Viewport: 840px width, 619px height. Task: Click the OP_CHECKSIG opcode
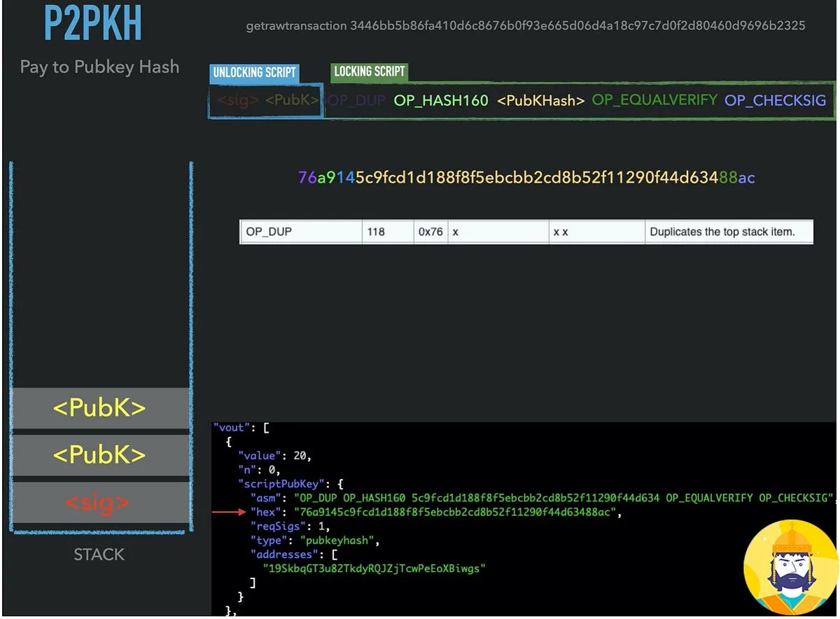(774, 100)
